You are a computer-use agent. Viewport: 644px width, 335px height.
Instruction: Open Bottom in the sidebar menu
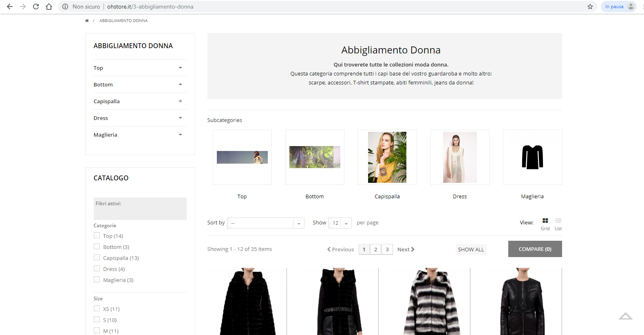point(103,85)
